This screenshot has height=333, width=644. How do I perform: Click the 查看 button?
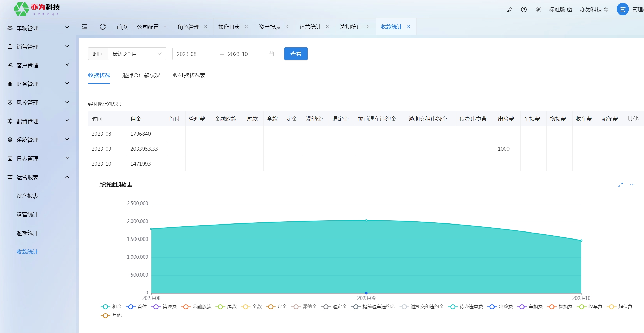(x=296, y=54)
